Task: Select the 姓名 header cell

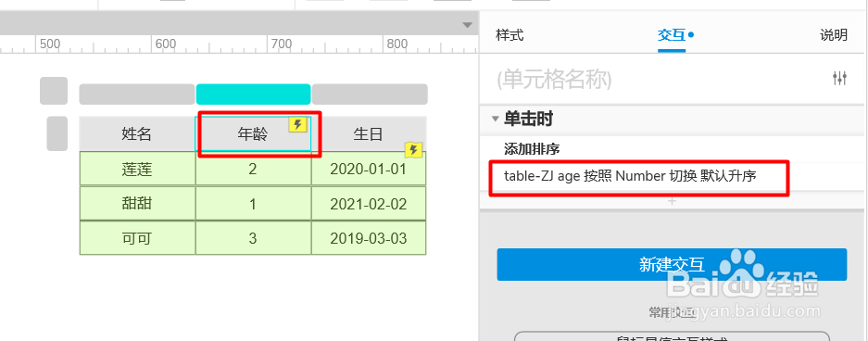Action: [x=137, y=133]
